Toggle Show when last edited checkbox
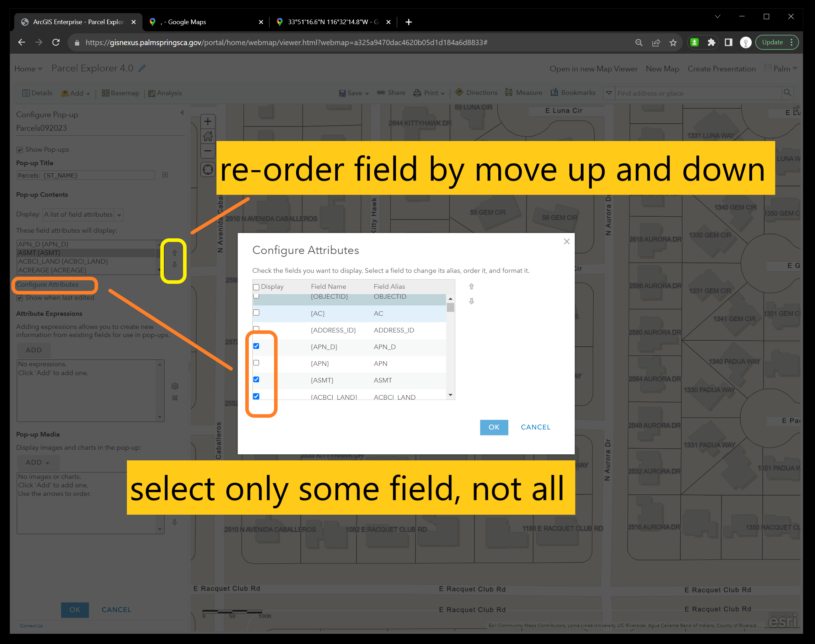The width and height of the screenshot is (815, 644). click(x=20, y=298)
